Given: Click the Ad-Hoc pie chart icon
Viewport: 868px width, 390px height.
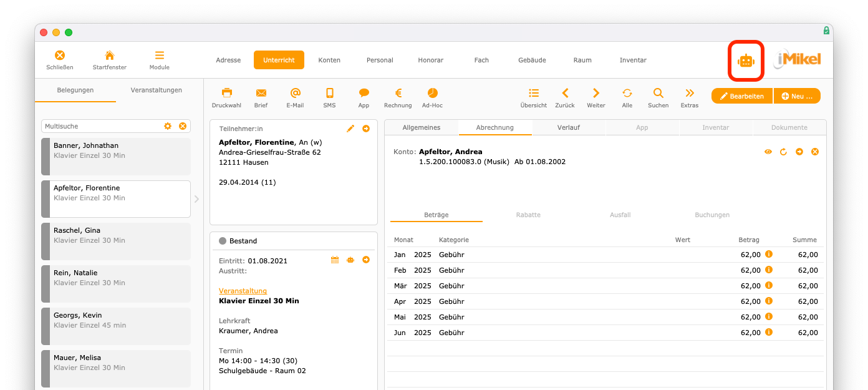Looking at the screenshot, I should click(x=432, y=93).
